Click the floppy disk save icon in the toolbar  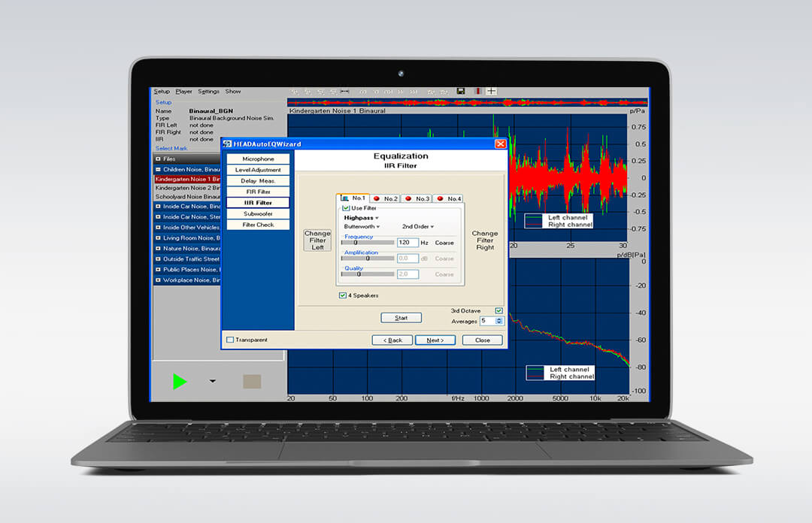[x=461, y=92]
